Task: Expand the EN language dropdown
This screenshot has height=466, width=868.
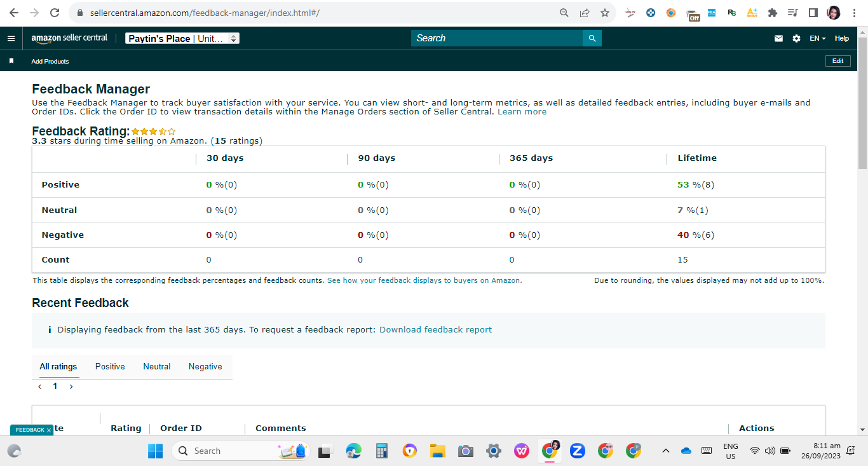Action: coord(818,38)
